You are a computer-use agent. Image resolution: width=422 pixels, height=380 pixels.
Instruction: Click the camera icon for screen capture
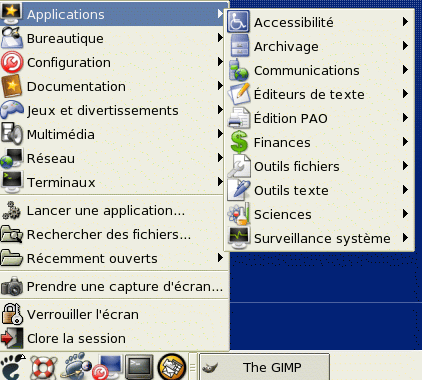(12, 286)
